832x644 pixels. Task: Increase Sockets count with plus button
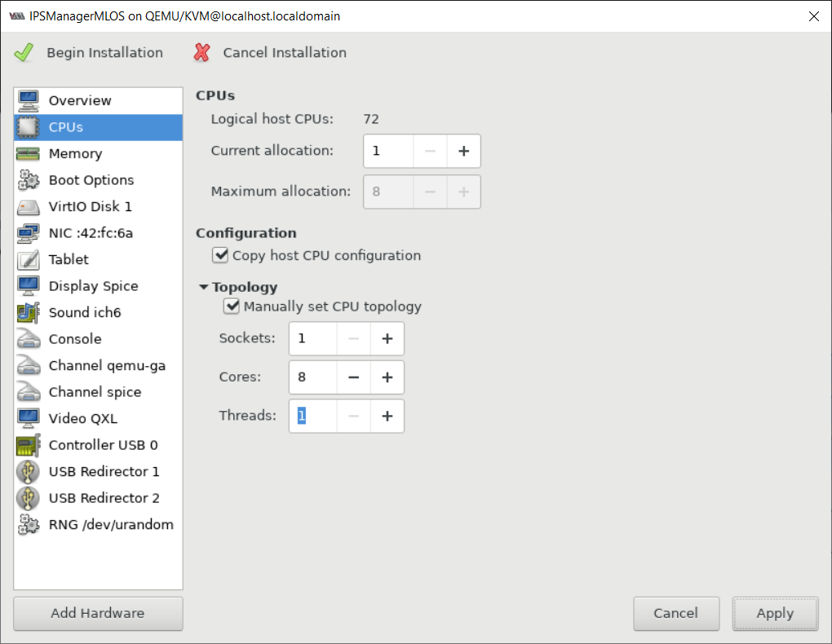387,338
